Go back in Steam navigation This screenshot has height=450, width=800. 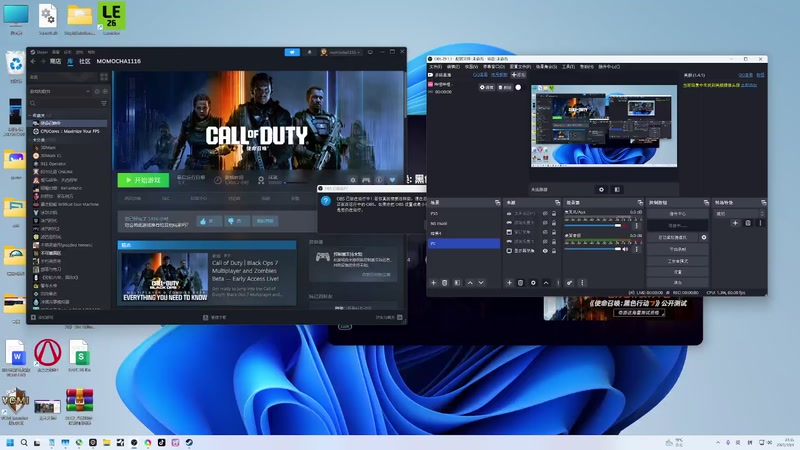(x=33, y=61)
